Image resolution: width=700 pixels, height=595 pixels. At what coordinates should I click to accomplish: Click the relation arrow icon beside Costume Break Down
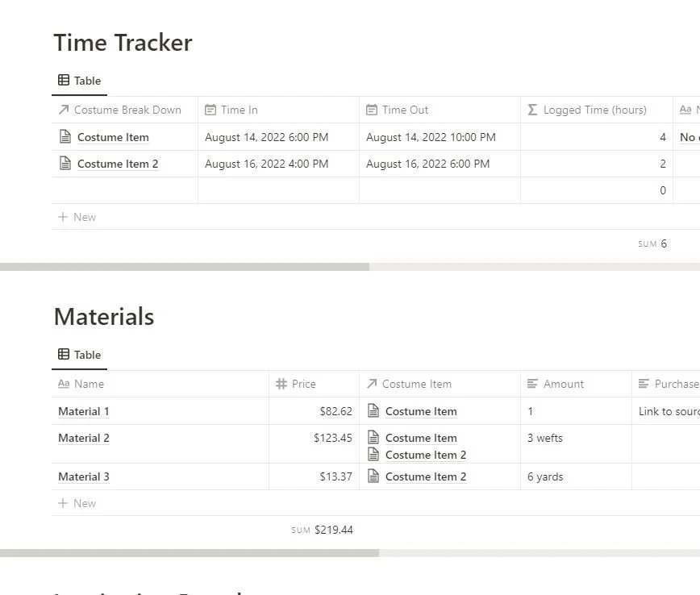[x=64, y=110]
